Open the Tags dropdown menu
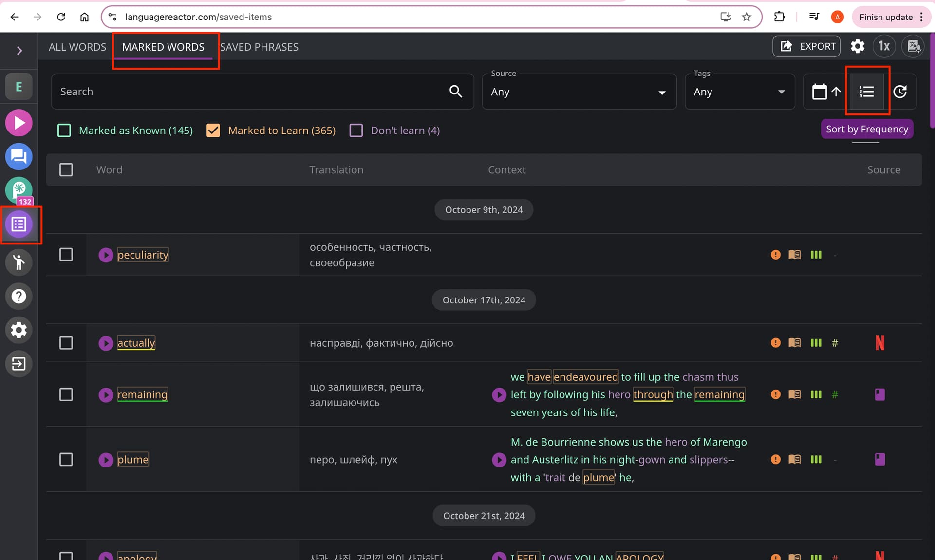 [740, 92]
